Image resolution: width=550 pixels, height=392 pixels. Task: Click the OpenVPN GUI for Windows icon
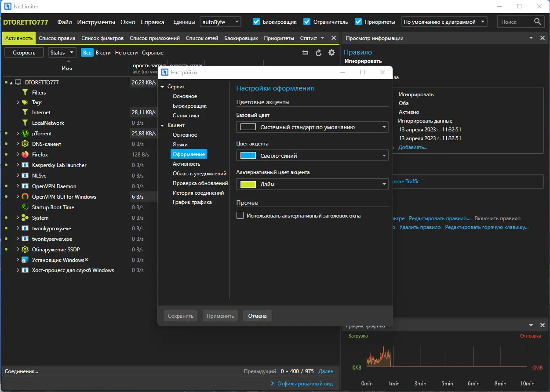tap(25, 197)
